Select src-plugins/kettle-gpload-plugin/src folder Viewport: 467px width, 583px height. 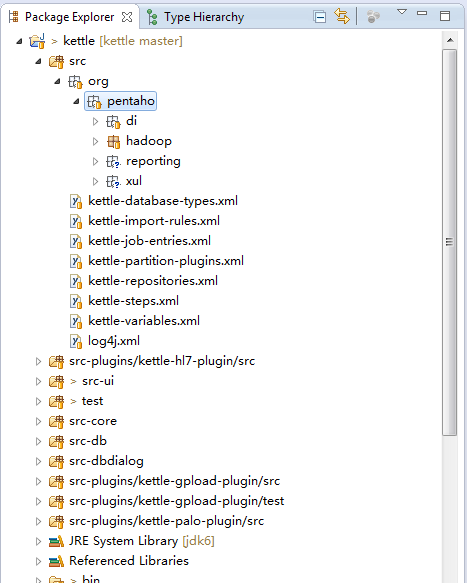(175, 481)
